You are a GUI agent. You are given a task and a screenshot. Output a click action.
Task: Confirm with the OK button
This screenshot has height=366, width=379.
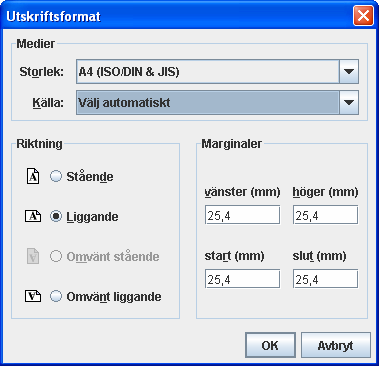point(270,345)
